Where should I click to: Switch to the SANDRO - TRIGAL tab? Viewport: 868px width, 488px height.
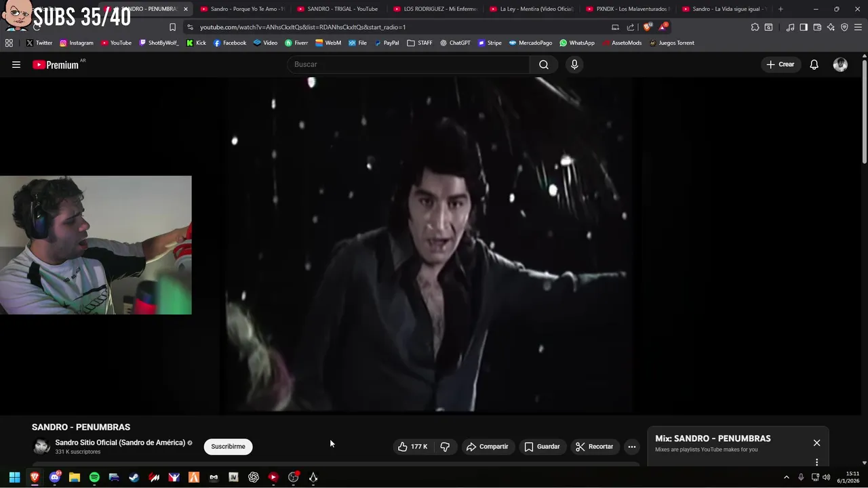tap(339, 9)
